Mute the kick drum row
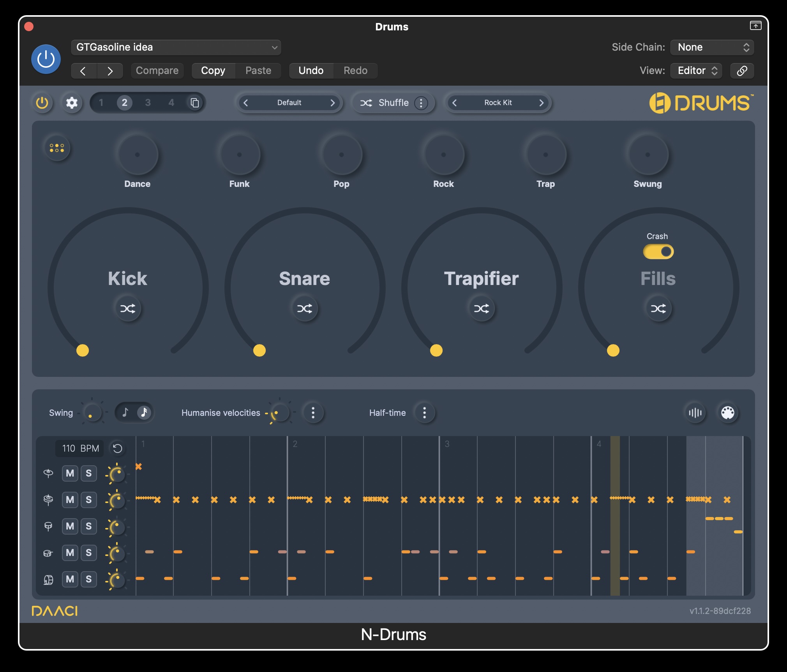This screenshot has width=787, height=672. click(70, 579)
